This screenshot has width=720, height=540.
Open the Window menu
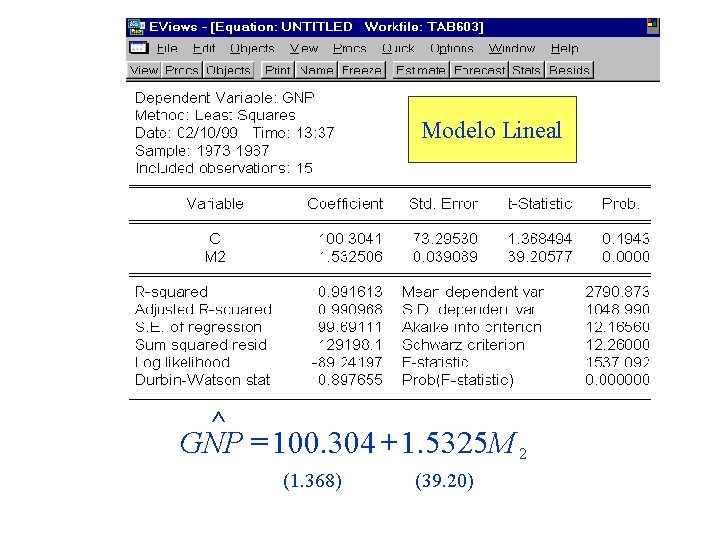[x=512, y=48]
